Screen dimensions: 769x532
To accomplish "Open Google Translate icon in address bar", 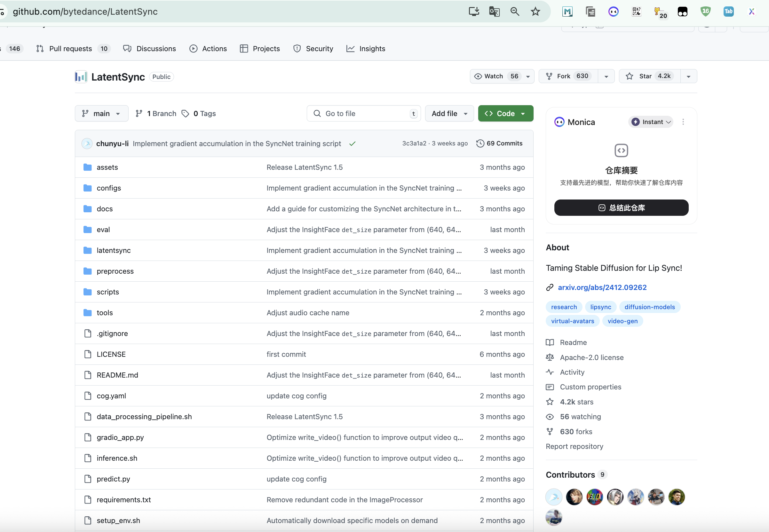I will [494, 12].
